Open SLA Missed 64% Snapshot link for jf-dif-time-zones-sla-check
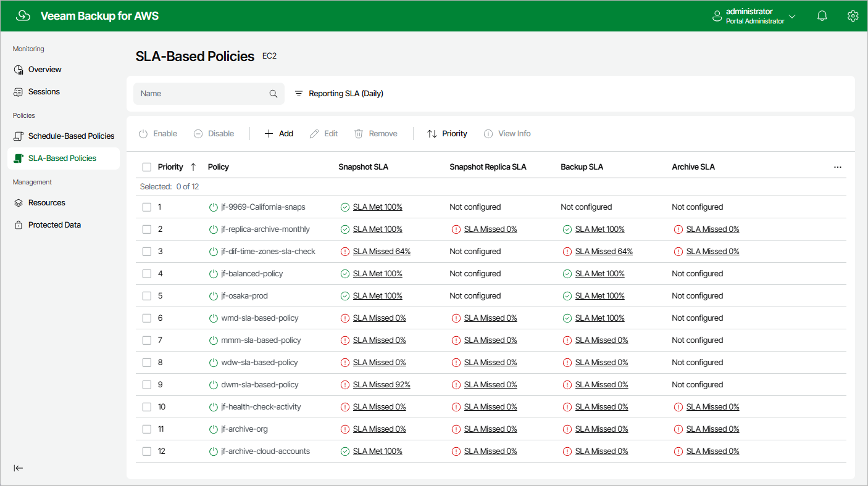 coord(382,252)
